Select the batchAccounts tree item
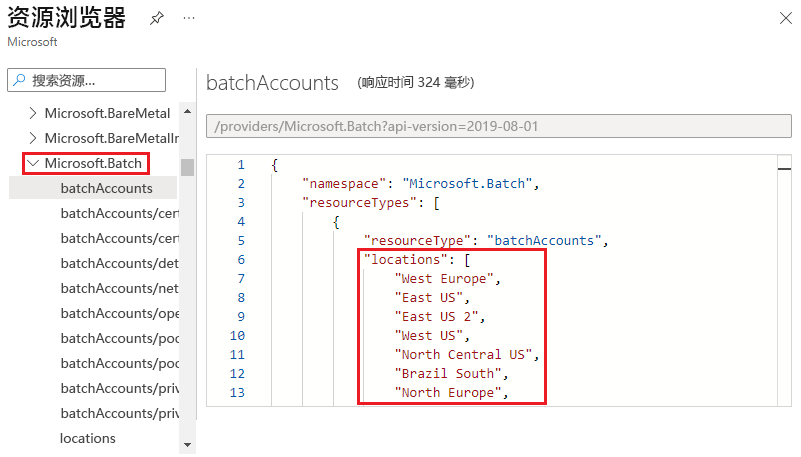The image size is (801, 457). click(106, 188)
